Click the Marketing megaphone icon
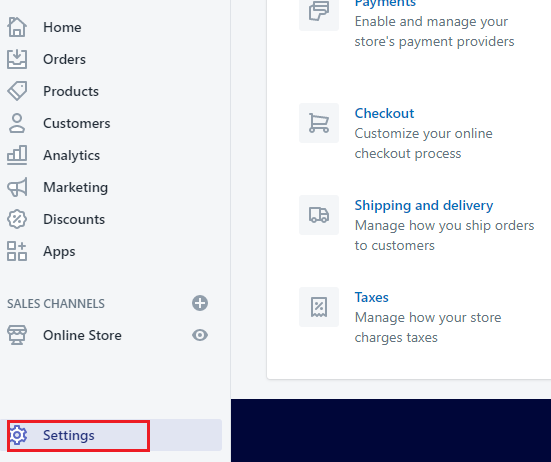Image resolution: width=551 pixels, height=462 pixels. point(17,187)
